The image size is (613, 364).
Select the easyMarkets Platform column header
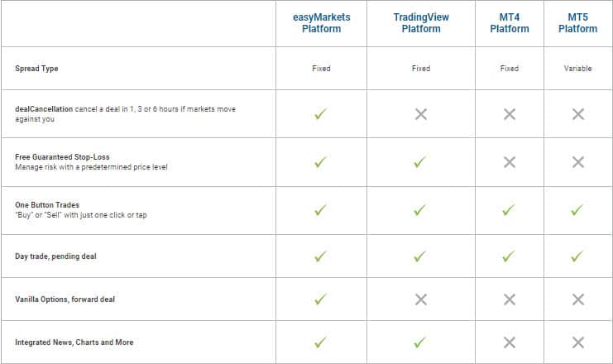[321, 23]
